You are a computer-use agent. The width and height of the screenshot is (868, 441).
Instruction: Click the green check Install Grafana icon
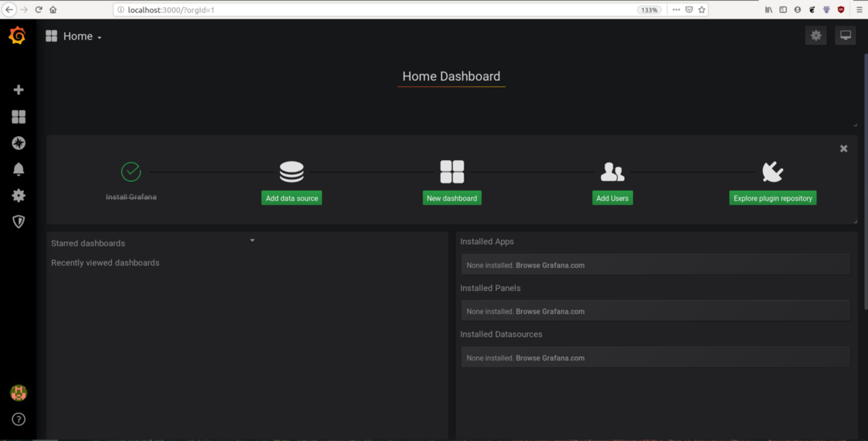pos(131,172)
